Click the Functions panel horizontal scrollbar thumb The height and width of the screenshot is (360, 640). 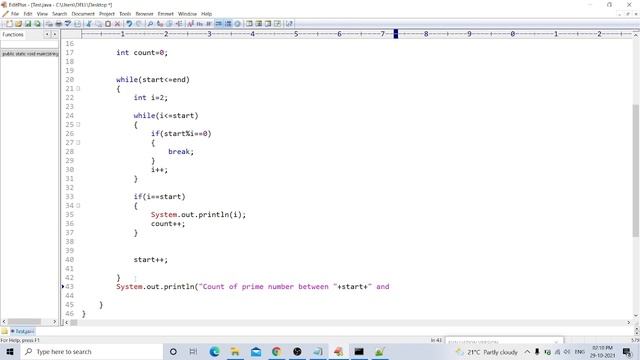tap(24, 322)
